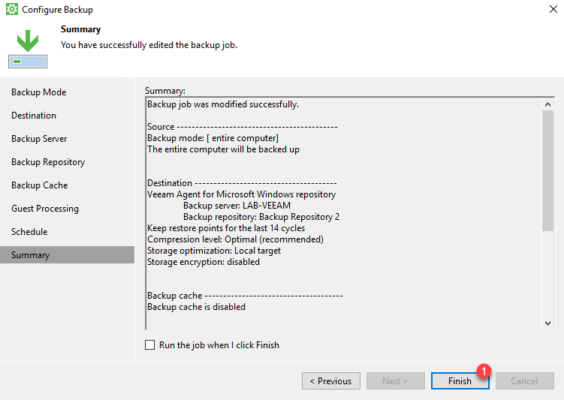Click 'The entire computer will be backed up'
Viewport: 564px width, 400px height.
pos(223,149)
